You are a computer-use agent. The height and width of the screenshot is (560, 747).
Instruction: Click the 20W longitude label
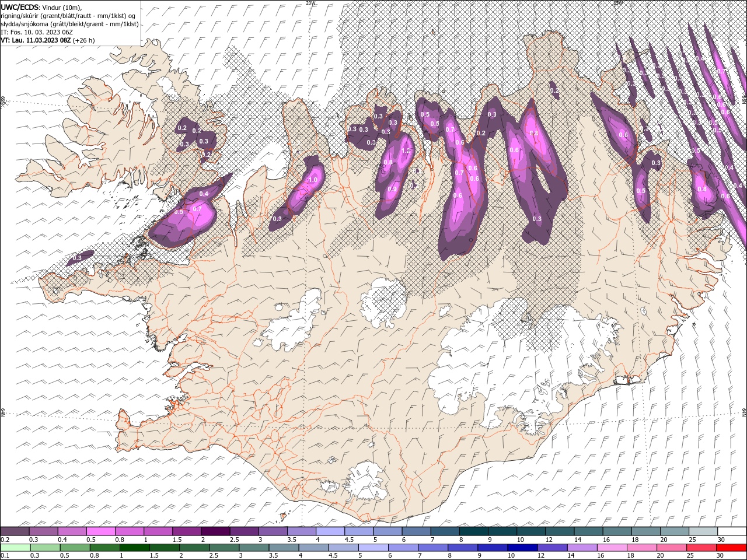pos(310,3)
